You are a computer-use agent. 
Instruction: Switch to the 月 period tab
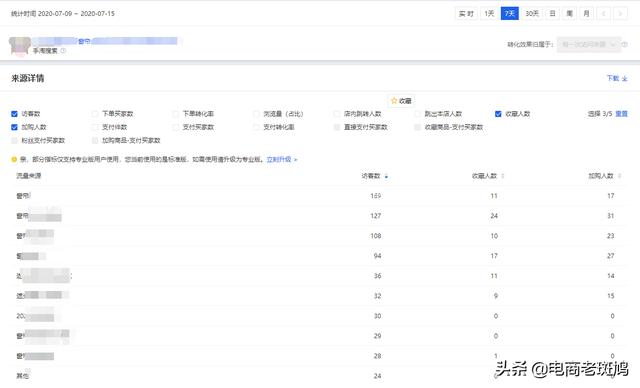coord(587,13)
